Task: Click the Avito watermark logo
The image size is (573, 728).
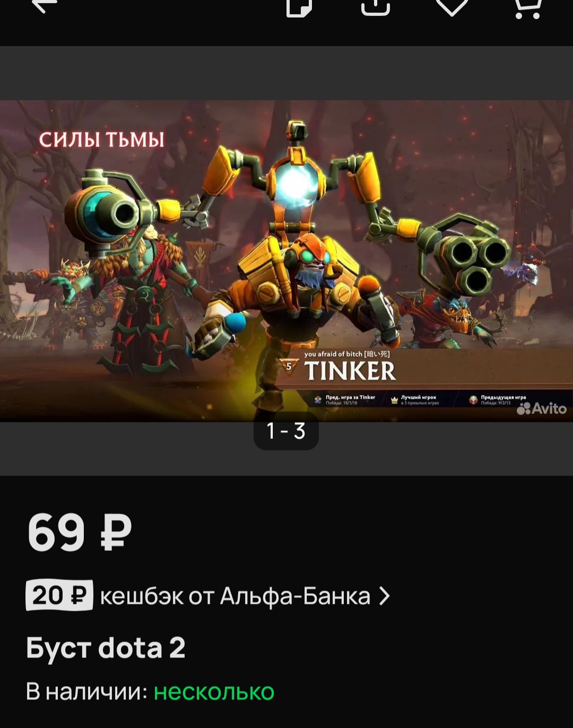Action: (542, 409)
